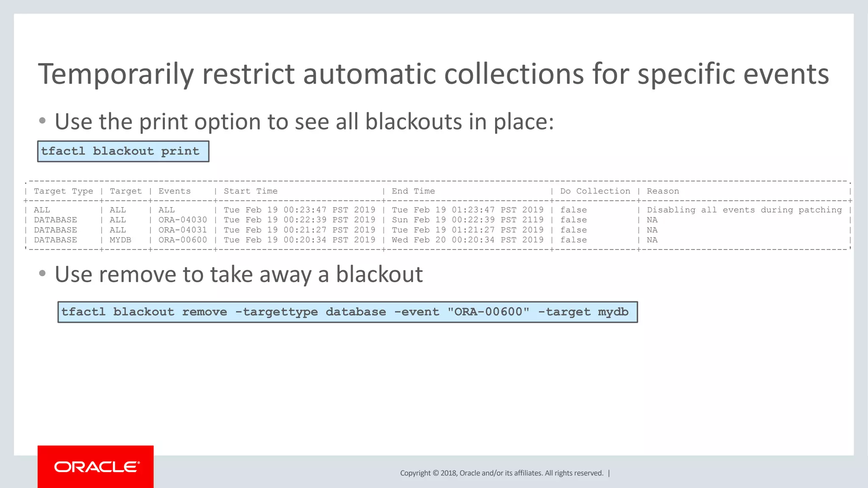Select the 'tfactl blackout remove' command box

click(348, 312)
